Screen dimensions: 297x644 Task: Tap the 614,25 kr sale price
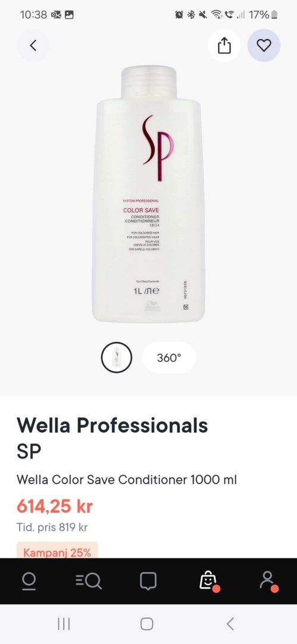pyautogui.click(x=55, y=507)
